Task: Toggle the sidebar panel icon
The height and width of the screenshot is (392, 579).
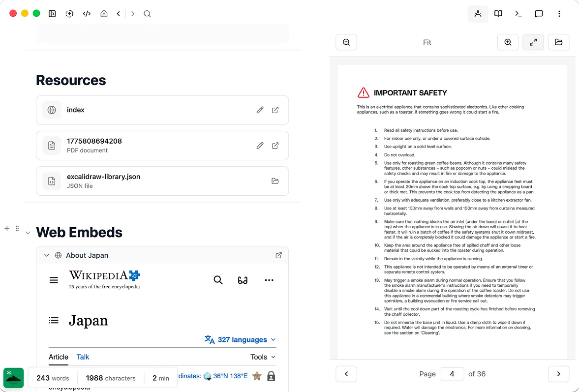Action: click(52, 14)
